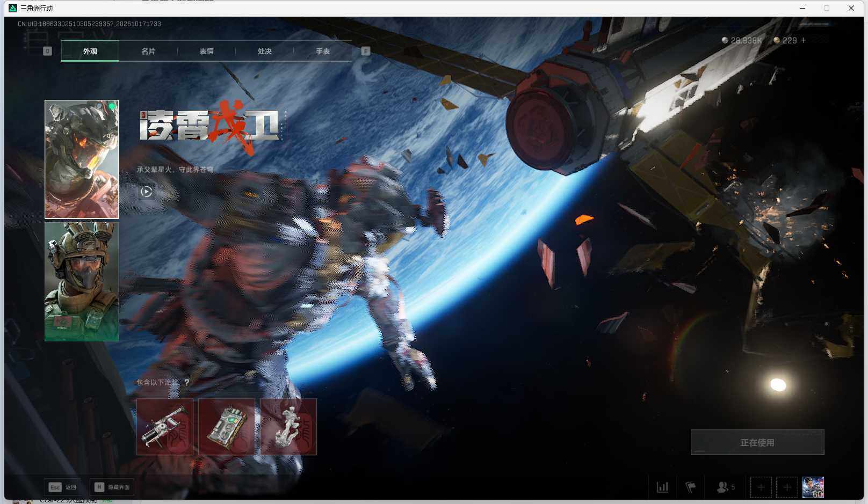Click the second empty squad slot plus
Screen dimensions: 868x504
tap(787, 487)
